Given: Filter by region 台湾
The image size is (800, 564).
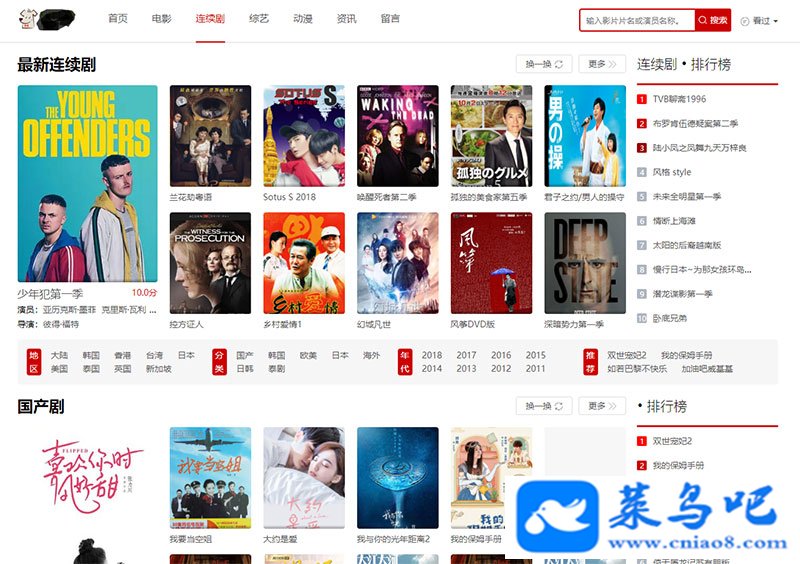Looking at the screenshot, I should 154,355.
